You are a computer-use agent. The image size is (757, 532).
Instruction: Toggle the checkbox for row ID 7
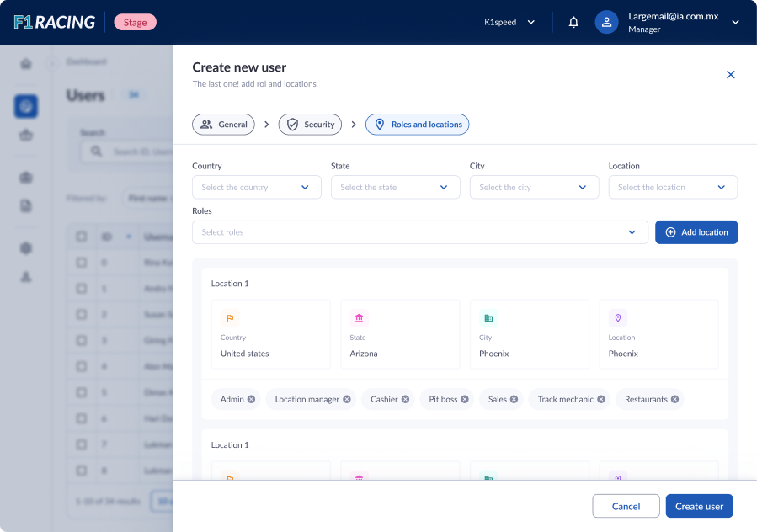tap(82, 444)
